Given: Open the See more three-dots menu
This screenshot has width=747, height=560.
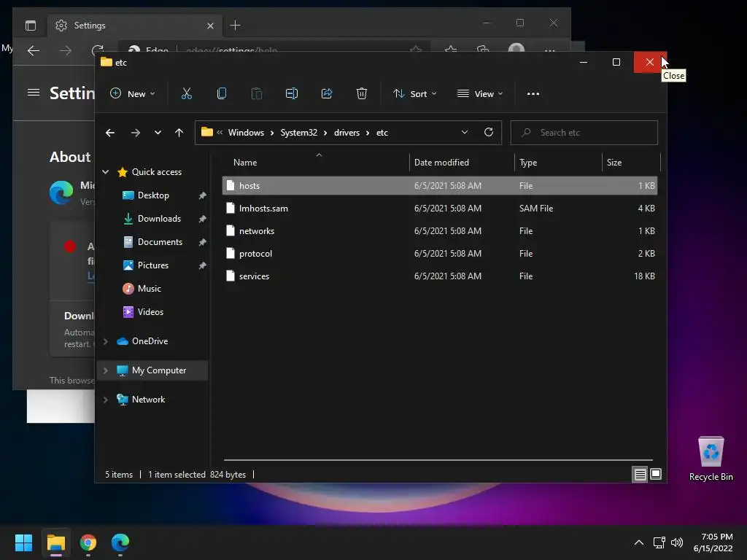Looking at the screenshot, I should 533,94.
